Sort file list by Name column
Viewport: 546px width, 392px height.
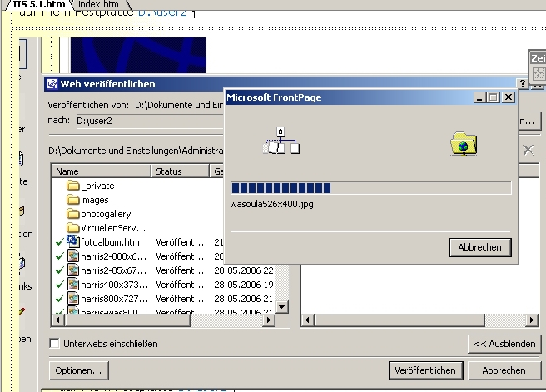[x=100, y=171]
